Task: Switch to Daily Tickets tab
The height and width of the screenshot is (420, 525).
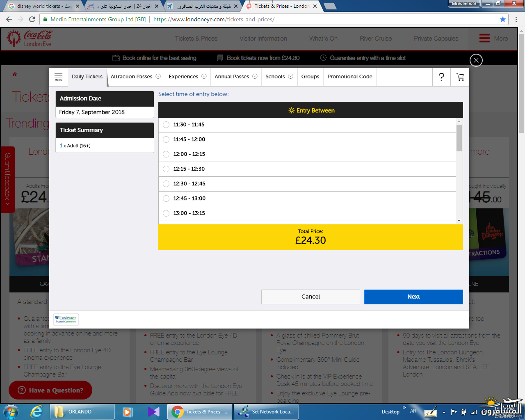Action: click(x=87, y=77)
